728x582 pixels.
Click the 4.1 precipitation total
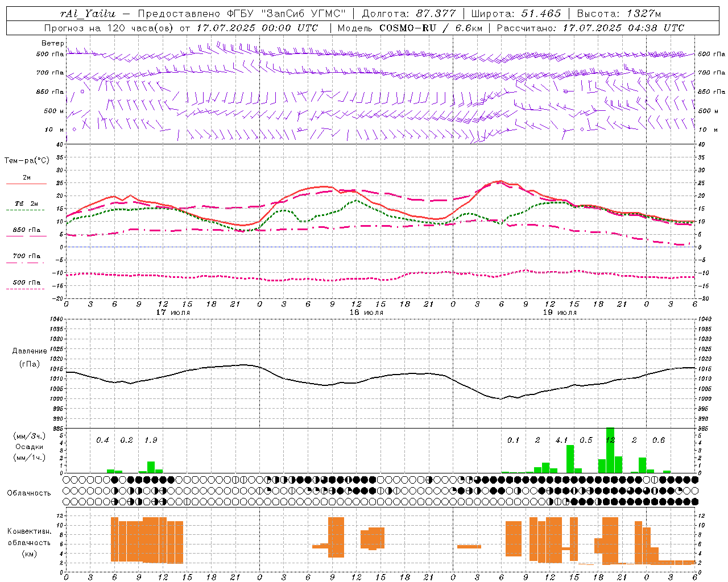[561, 440]
